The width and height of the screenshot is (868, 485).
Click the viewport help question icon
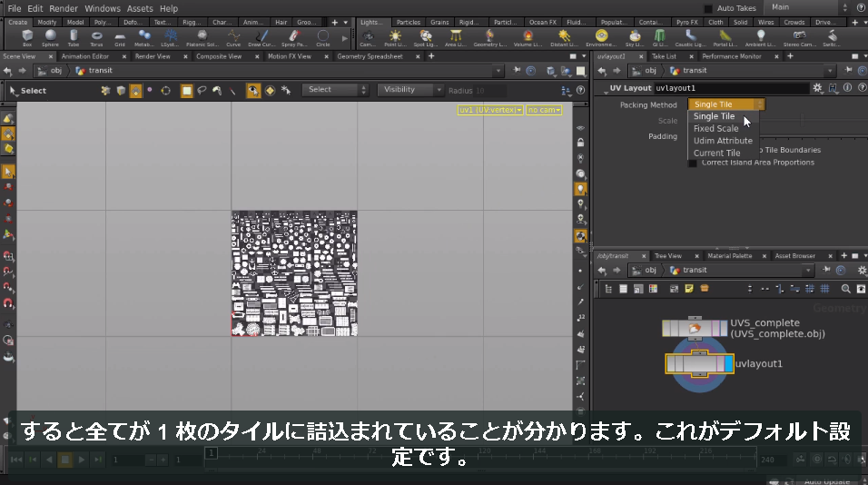[x=580, y=90]
